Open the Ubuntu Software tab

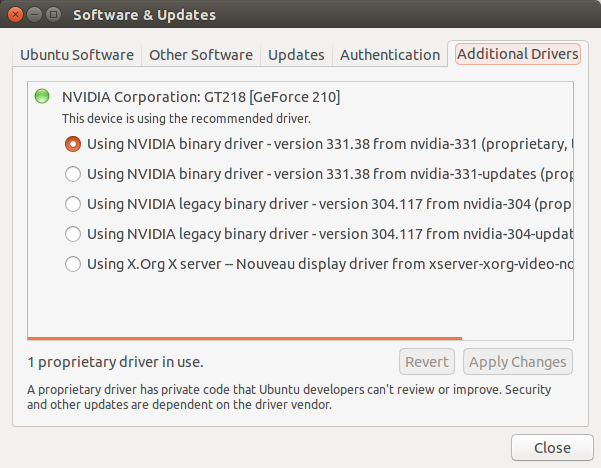coord(77,55)
